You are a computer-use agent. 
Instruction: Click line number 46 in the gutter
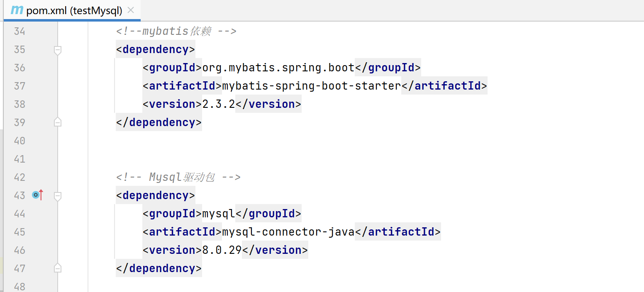(x=20, y=250)
